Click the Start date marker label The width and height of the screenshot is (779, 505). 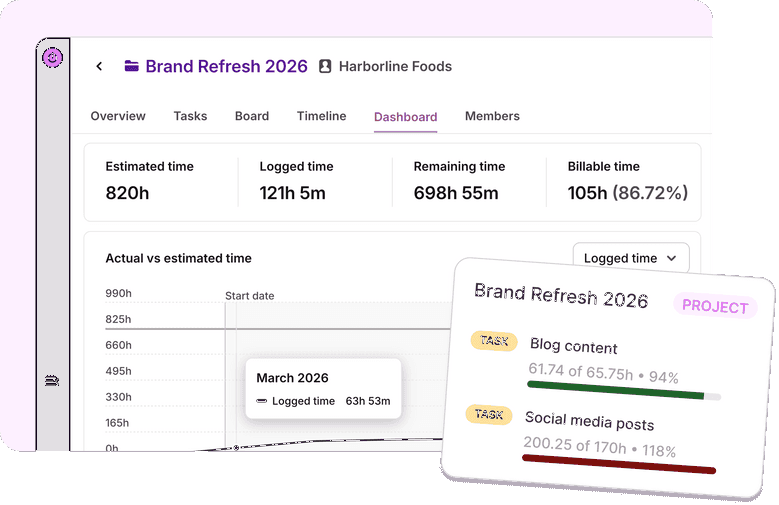click(x=249, y=296)
